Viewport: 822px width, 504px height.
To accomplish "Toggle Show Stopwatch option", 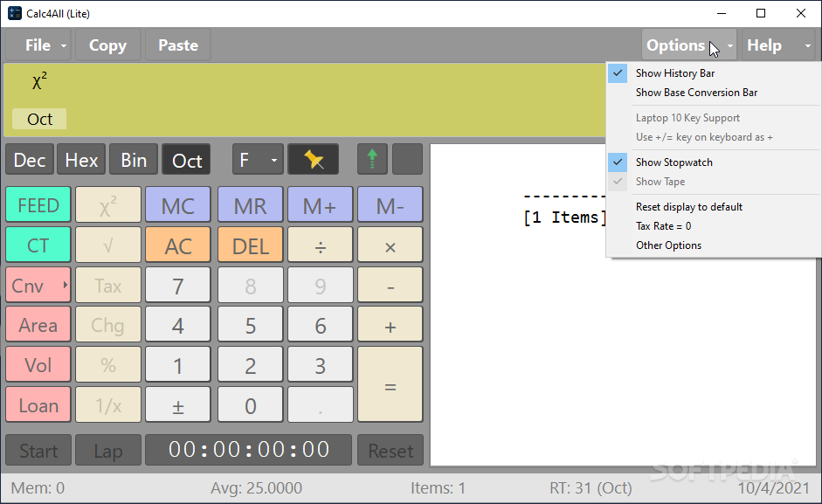I will [714, 162].
